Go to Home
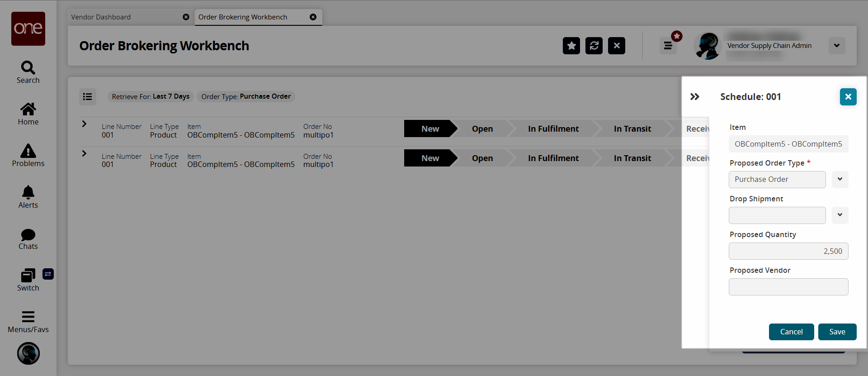The width and height of the screenshot is (868, 376). tap(28, 114)
